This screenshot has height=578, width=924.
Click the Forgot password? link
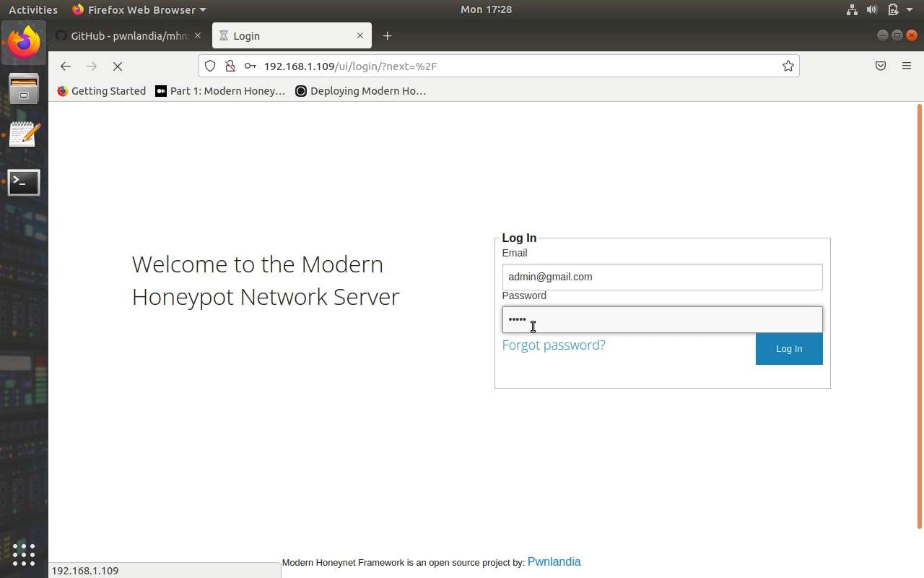click(554, 345)
